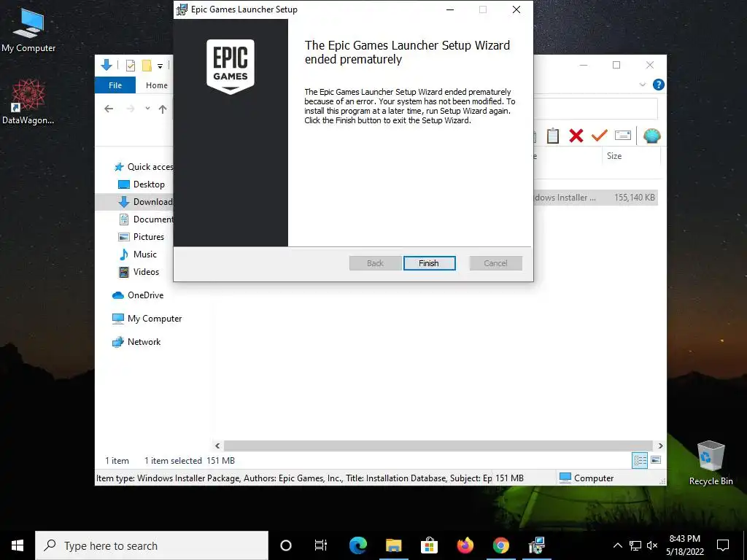Minimize the File Explorer window
Viewport: 747px width, 560px height.
point(584,65)
